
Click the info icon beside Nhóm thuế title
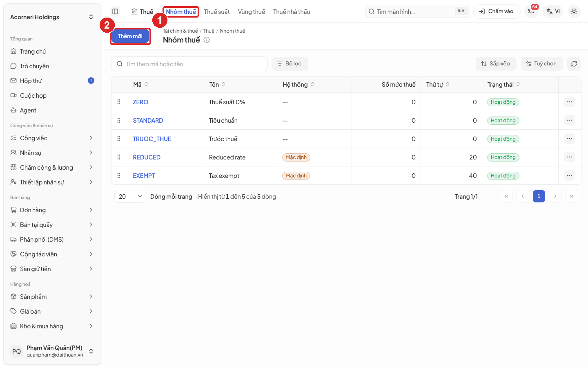tap(207, 40)
